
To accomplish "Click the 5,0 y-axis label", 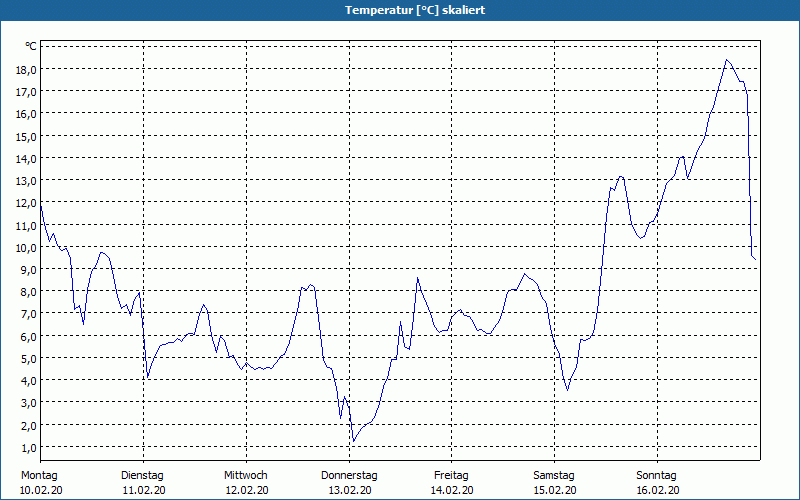I will (x=26, y=358).
